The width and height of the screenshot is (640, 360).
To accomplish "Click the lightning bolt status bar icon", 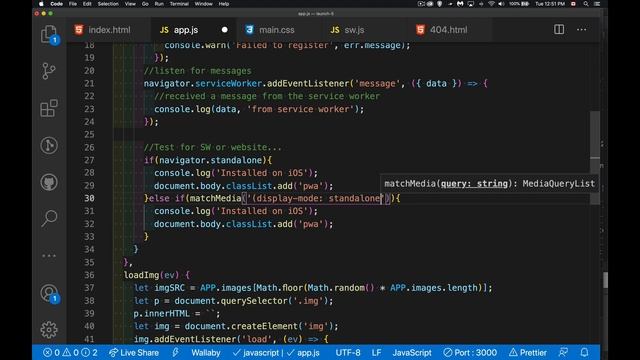I will tap(176, 353).
